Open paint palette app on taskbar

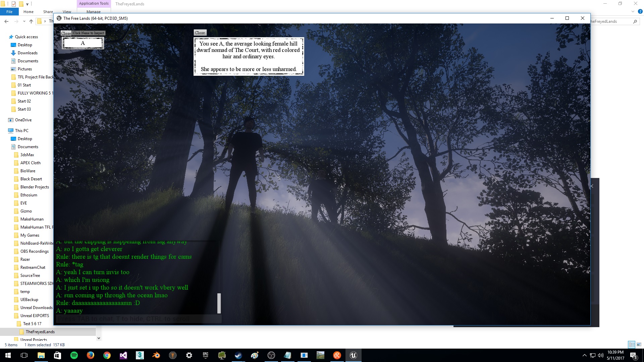[x=255, y=355]
